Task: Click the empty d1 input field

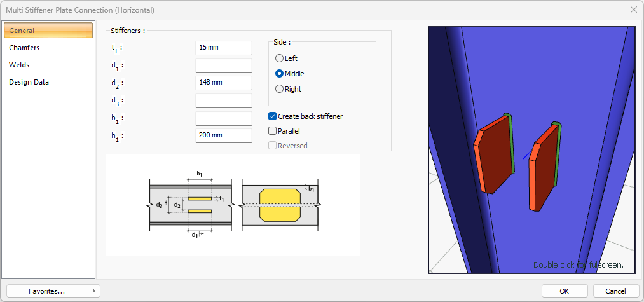Action: click(223, 65)
